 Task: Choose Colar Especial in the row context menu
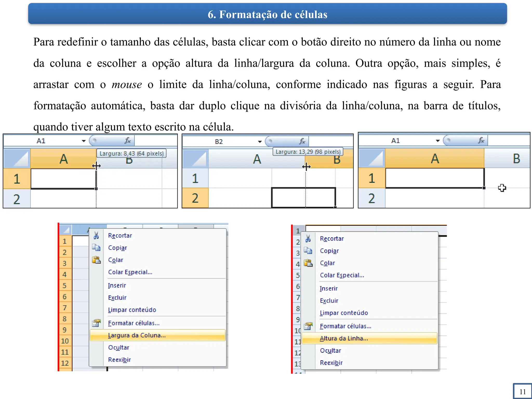tap(342, 275)
